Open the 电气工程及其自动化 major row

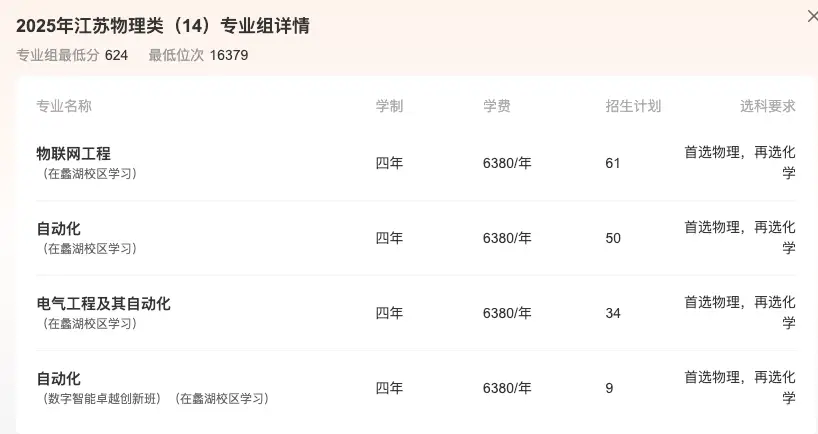pyautogui.click(x=104, y=303)
